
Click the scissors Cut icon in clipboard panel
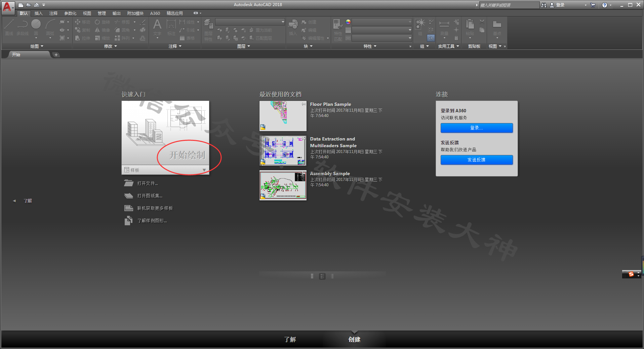482,22
